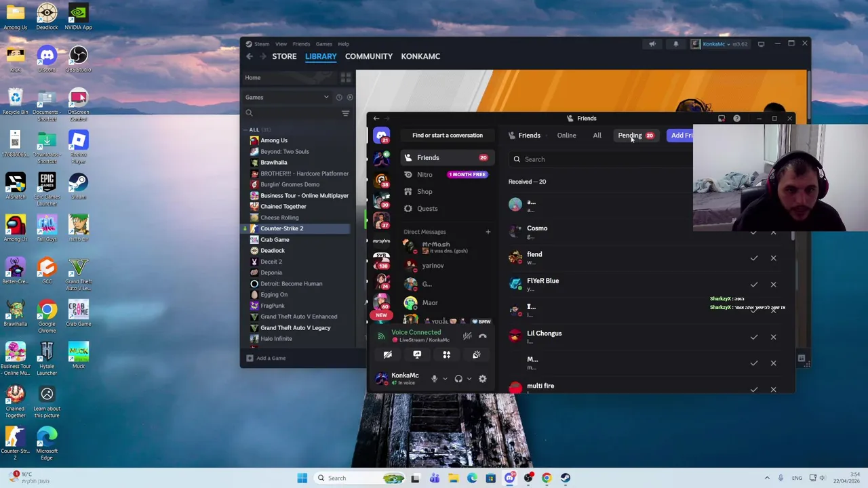Ignore Lil Chongus friend request X
The image size is (868, 488).
(773, 337)
